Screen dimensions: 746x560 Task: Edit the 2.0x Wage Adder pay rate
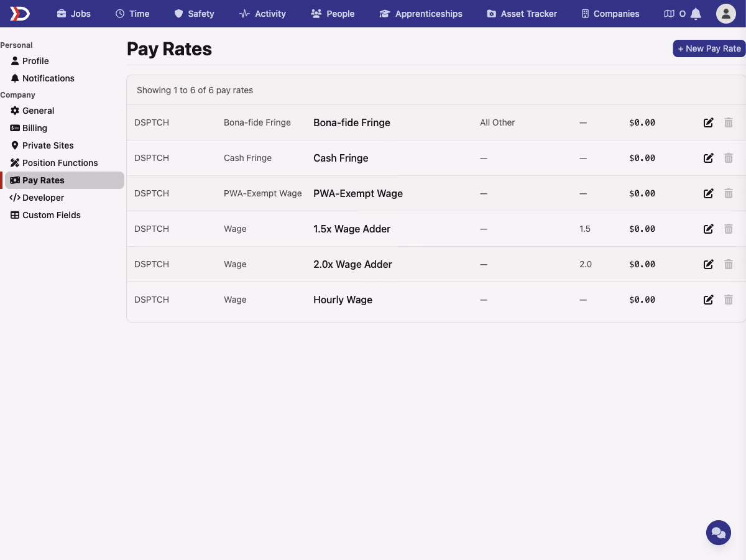tap(708, 264)
